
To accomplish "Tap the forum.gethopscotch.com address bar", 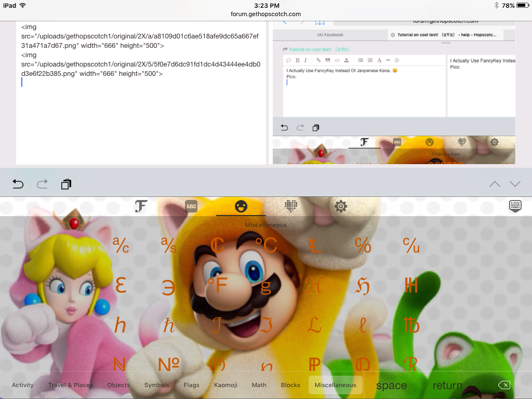I will click(x=265, y=14).
